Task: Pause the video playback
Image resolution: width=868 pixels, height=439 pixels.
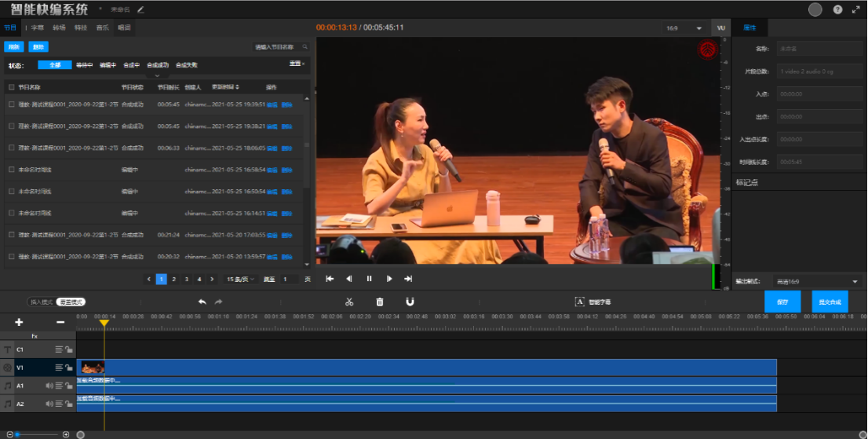Action: pos(369,279)
